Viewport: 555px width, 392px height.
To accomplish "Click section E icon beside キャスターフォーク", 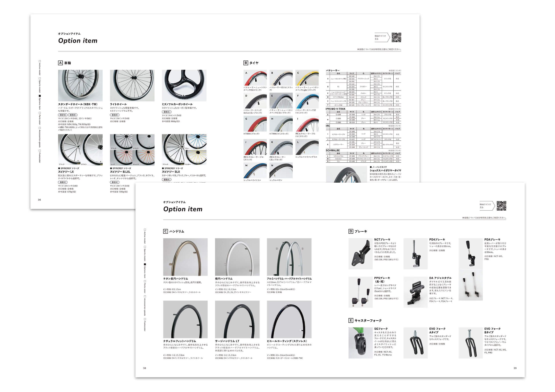I will (x=351, y=321).
